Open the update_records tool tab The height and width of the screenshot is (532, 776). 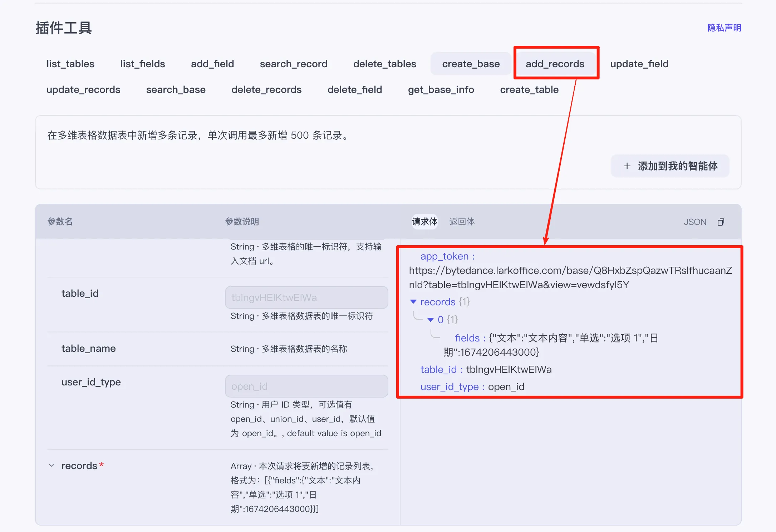[83, 90]
